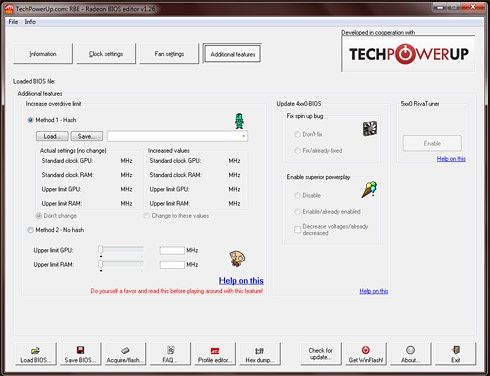Click the 'Loaded BIOS file:' label
Image resolution: width=490 pixels, height=376 pixels.
click(34, 81)
